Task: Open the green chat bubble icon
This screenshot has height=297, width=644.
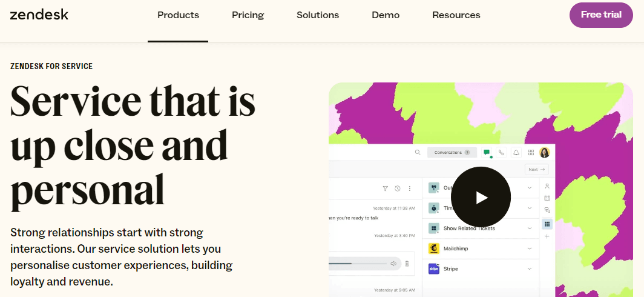Action: click(487, 153)
